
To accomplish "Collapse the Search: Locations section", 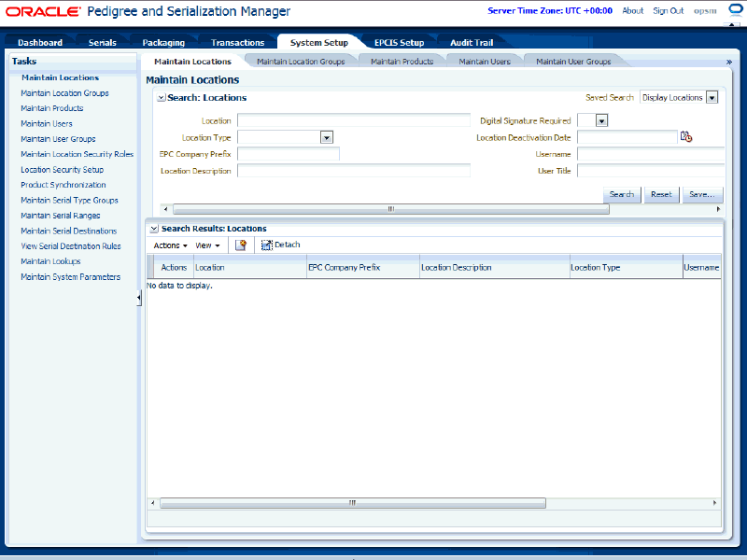I will coord(162,98).
